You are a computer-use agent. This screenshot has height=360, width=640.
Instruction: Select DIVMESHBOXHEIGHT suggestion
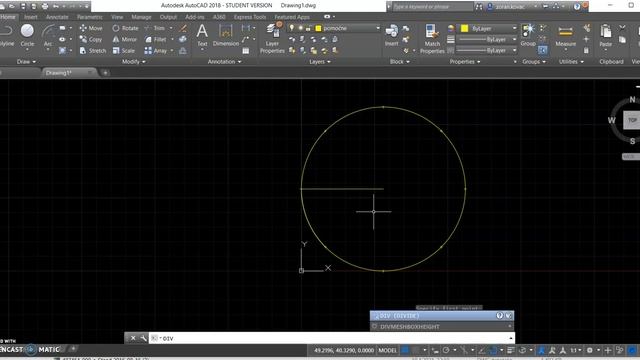[442, 327]
